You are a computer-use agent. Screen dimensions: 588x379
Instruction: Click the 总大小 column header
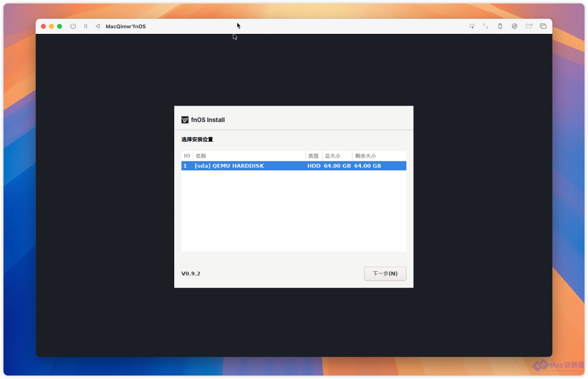tap(337, 156)
